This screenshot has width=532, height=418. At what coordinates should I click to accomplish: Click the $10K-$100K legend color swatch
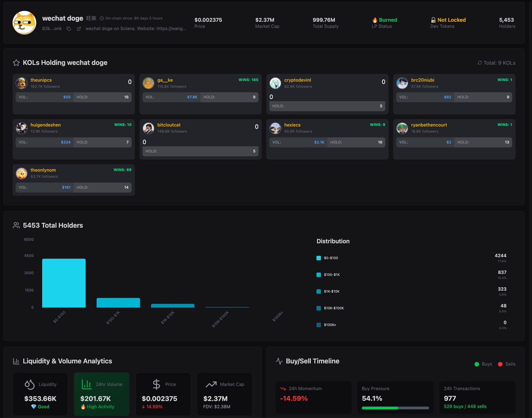click(319, 308)
